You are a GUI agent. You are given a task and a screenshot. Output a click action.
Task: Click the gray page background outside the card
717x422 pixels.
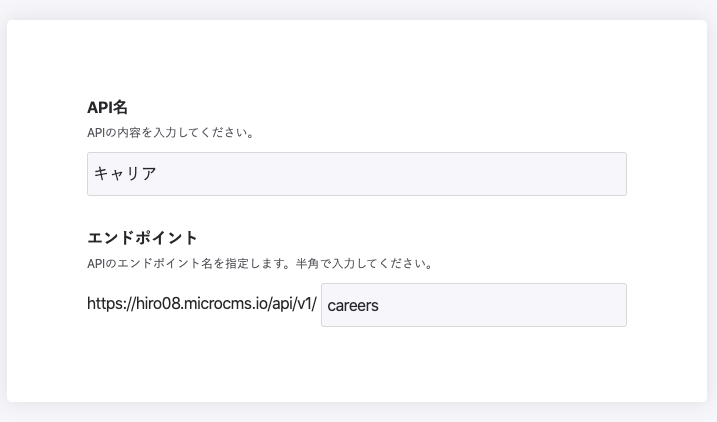coord(356,413)
